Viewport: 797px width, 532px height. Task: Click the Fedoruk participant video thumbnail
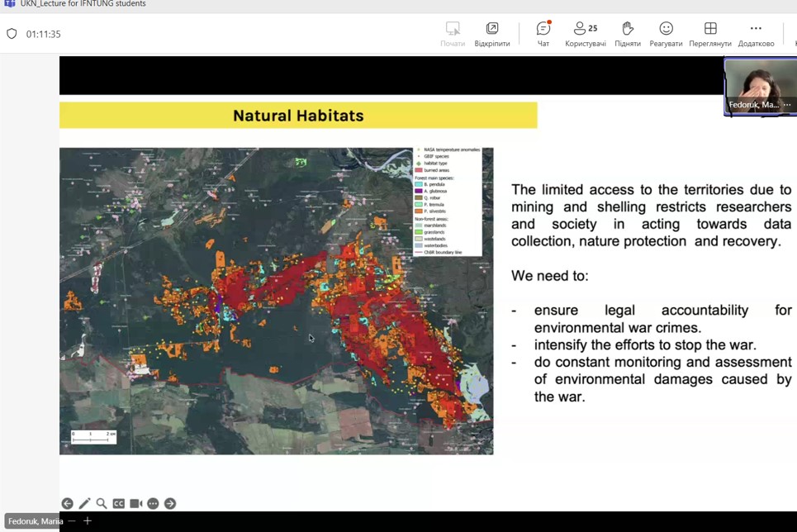[x=758, y=83]
